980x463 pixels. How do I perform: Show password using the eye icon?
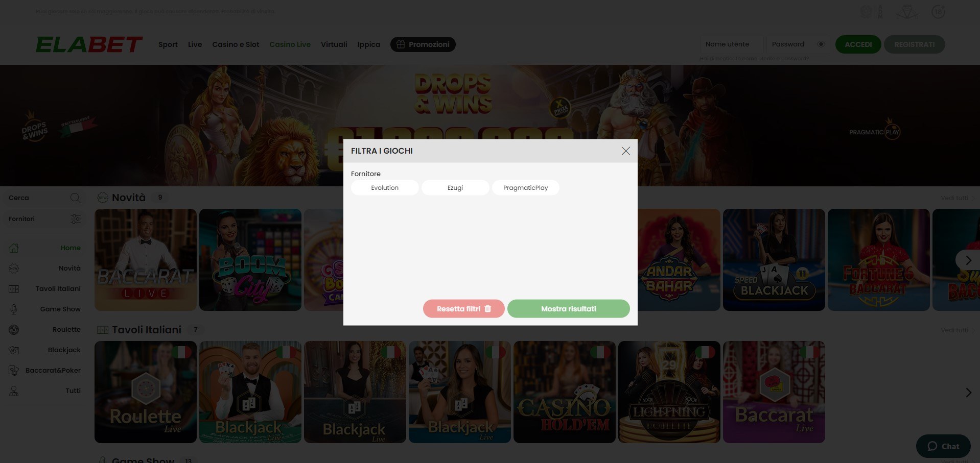[821, 44]
